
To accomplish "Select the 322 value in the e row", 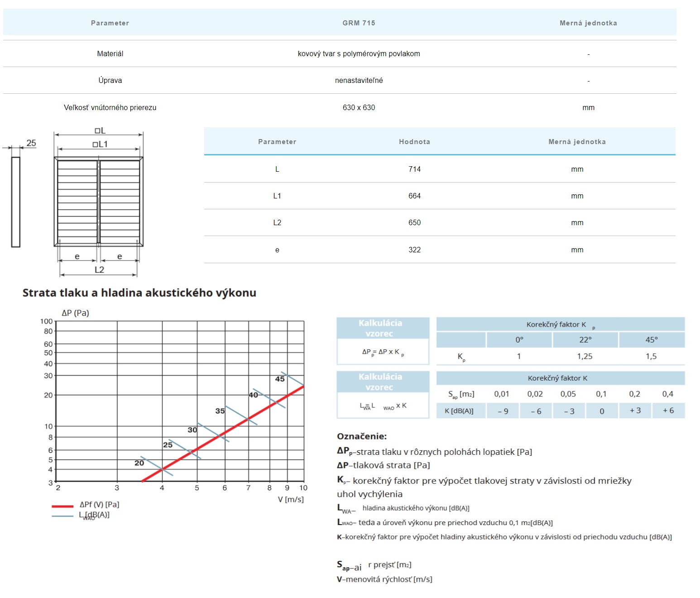I will click(414, 250).
